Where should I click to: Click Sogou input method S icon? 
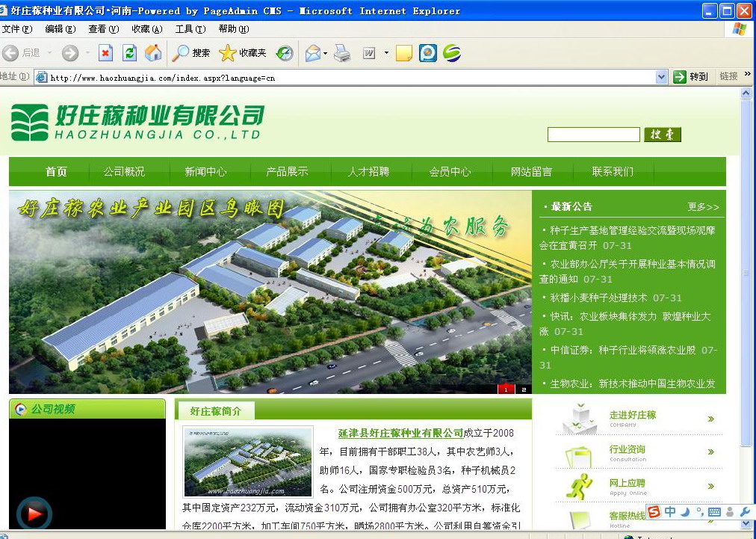[x=654, y=511]
